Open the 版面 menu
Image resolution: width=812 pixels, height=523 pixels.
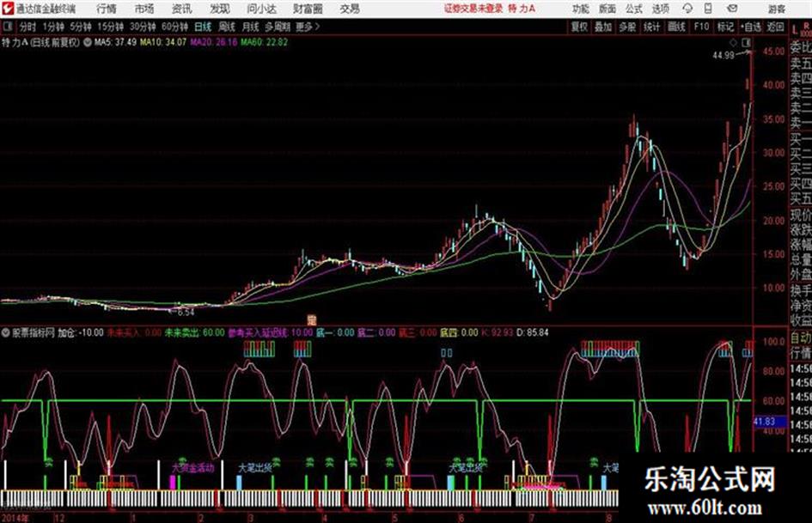607,9
